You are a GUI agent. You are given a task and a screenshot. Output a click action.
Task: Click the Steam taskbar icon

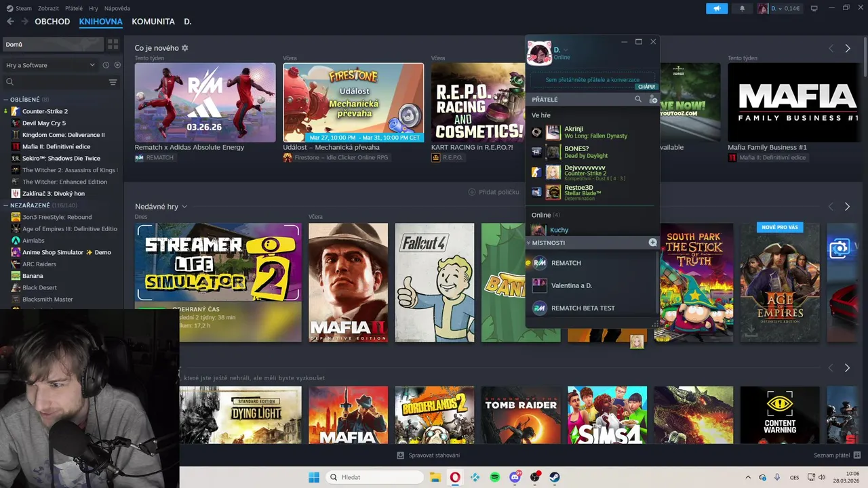coord(555,477)
